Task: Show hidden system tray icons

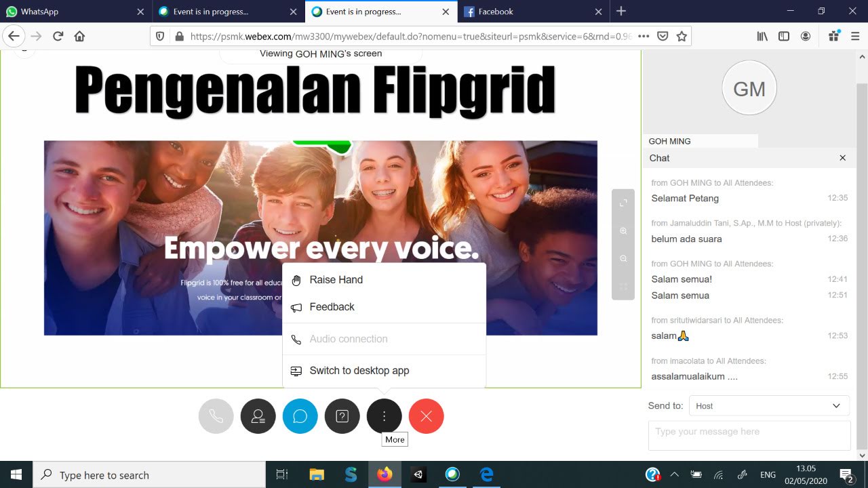Action: click(x=674, y=474)
